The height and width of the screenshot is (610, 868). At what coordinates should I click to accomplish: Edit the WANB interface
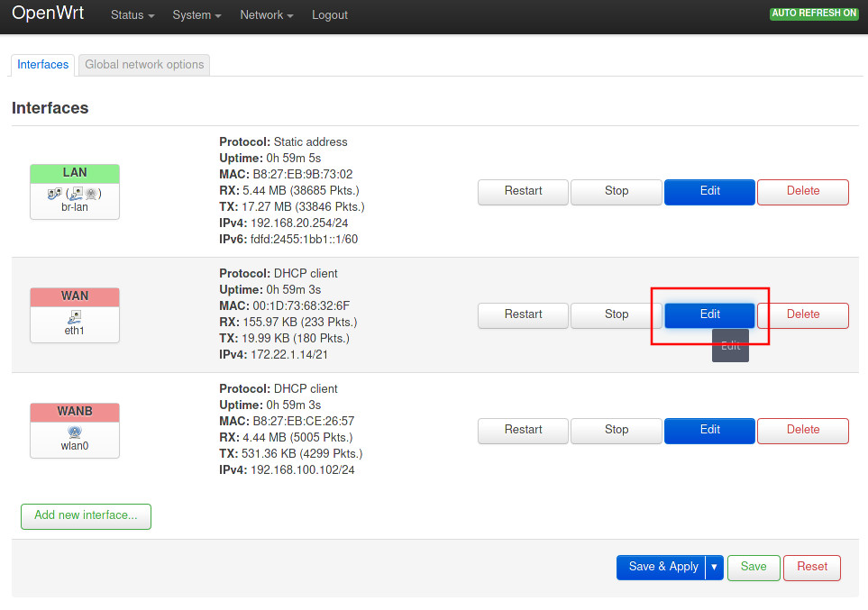coord(709,431)
